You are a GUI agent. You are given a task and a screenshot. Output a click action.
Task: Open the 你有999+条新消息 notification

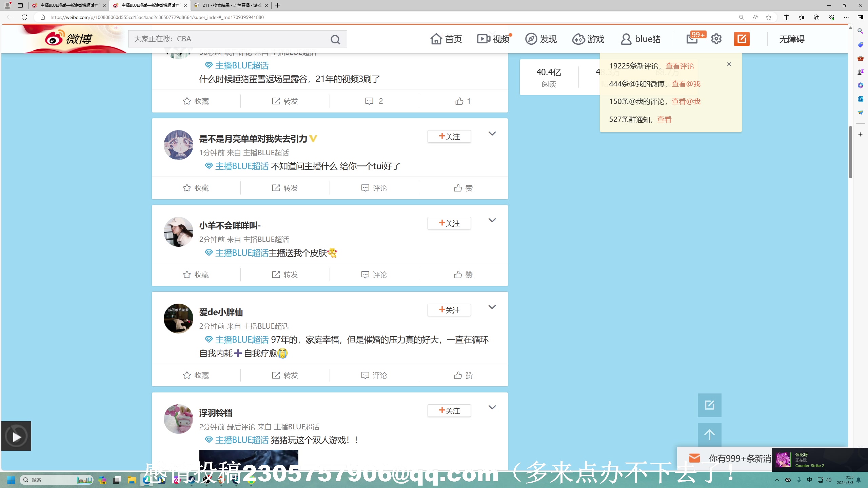[x=725, y=459]
